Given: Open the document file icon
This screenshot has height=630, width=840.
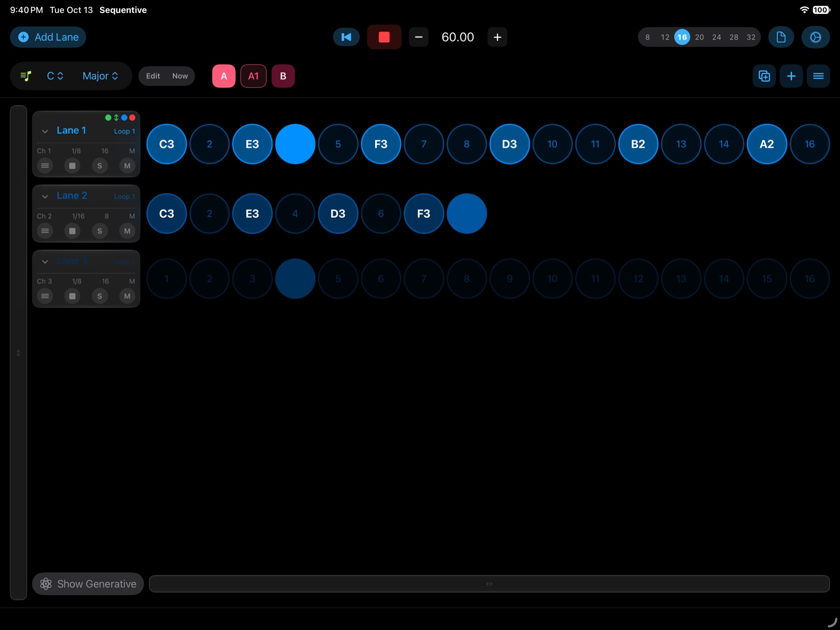Looking at the screenshot, I should (x=781, y=37).
